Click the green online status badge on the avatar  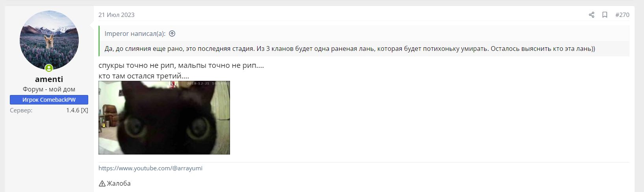coord(49,68)
